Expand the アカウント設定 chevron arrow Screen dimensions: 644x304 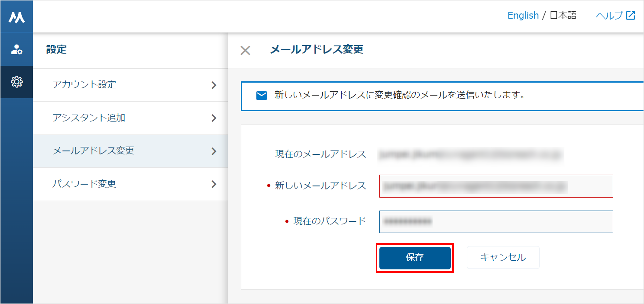tap(214, 85)
